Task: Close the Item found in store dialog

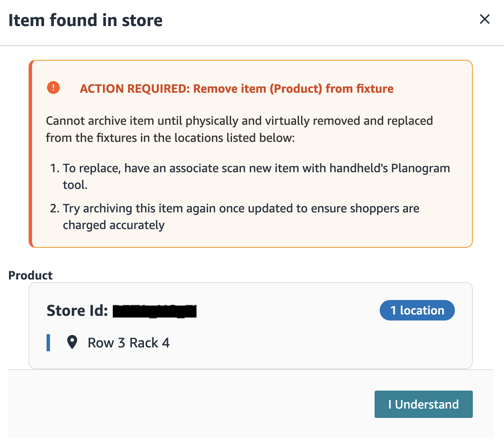Action: click(484, 19)
